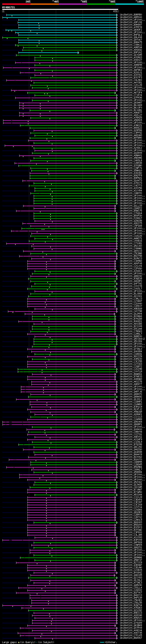Select label UniRef100_Q9T0K7

[x=131, y=40]
